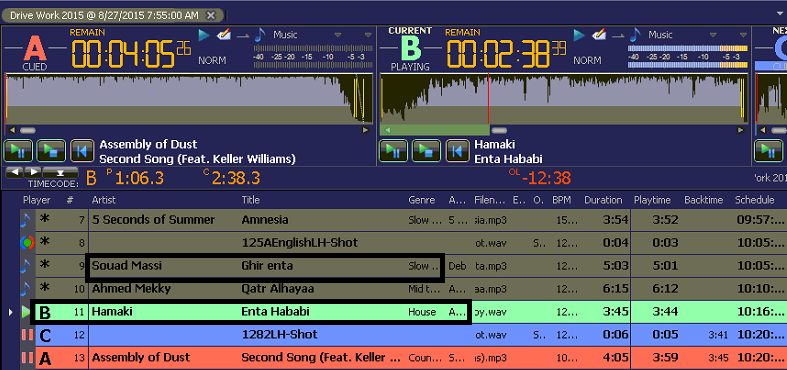The width and height of the screenshot is (787, 370).
Task: Select 1282LH-Shot title cell
Action: point(279,334)
